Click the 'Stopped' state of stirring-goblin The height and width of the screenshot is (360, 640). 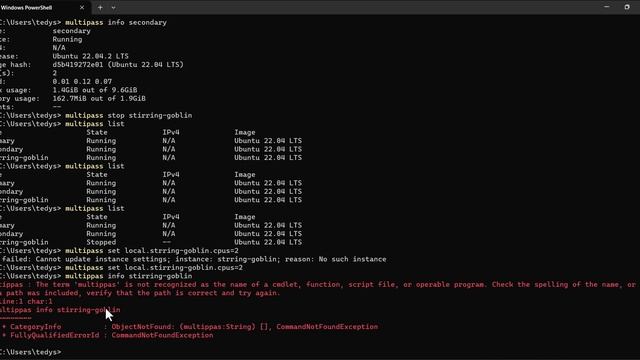[x=101, y=242]
